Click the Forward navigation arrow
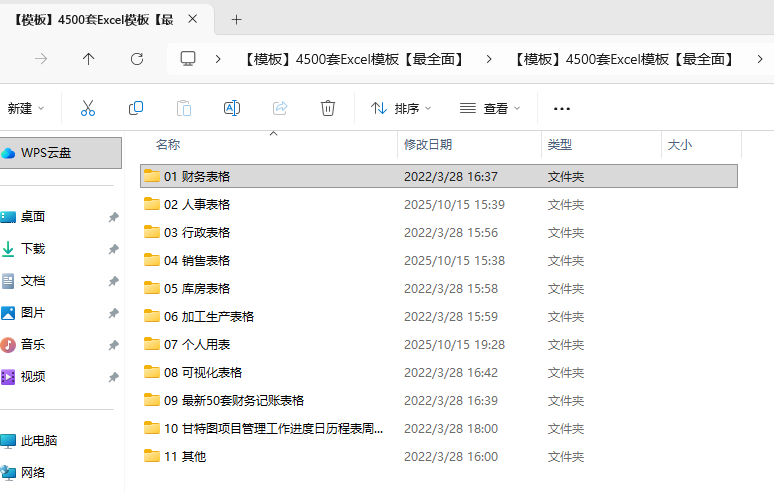 pyautogui.click(x=41, y=59)
